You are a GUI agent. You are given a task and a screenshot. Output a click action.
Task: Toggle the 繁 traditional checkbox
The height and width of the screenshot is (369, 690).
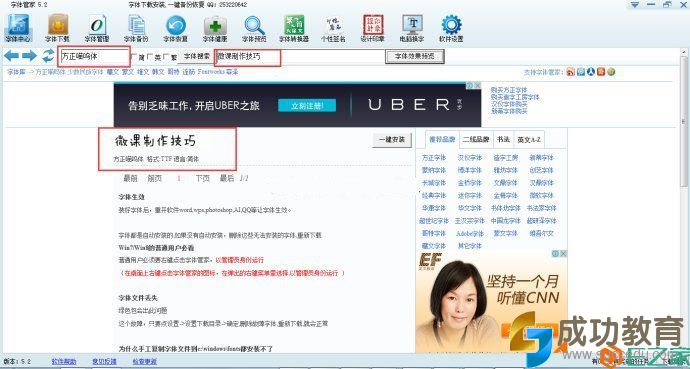165,57
